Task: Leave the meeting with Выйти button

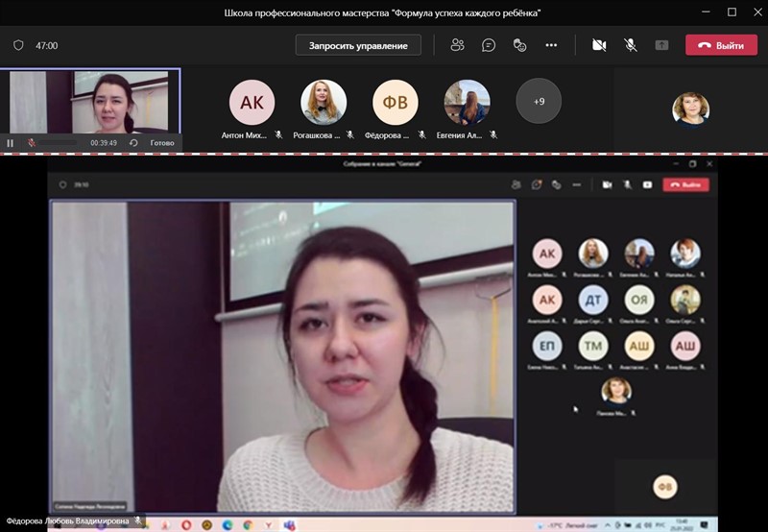Action: pyautogui.click(x=721, y=45)
